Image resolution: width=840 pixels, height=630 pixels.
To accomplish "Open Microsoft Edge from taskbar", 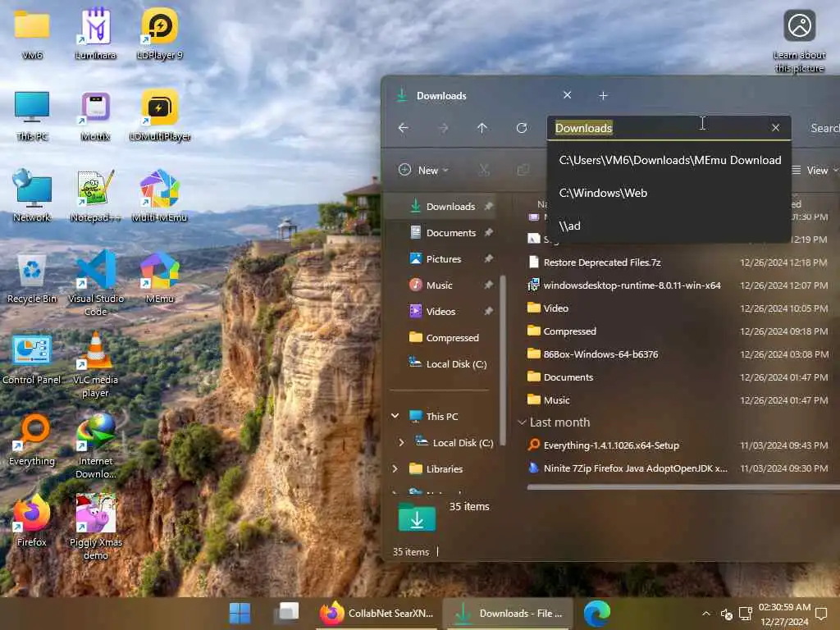I will click(x=597, y=614).
